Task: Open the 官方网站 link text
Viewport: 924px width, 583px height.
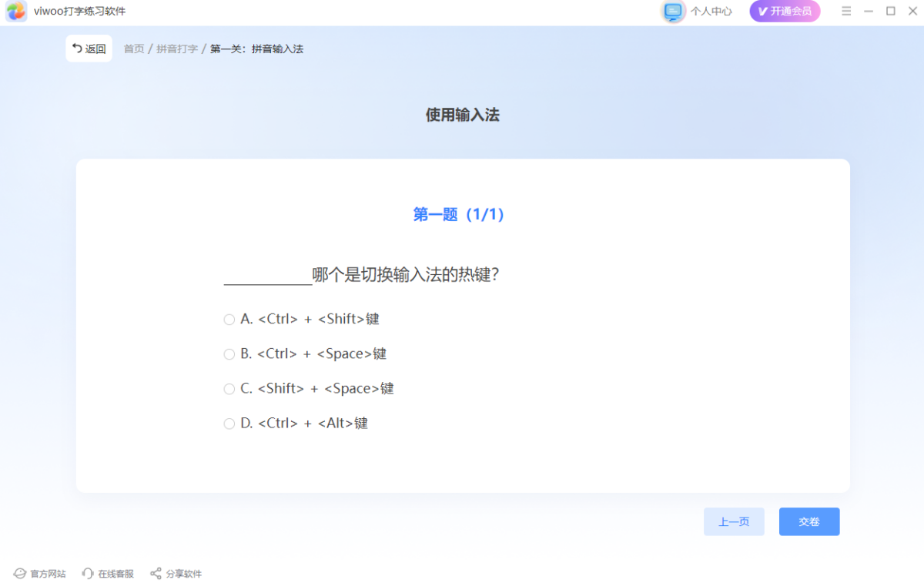Action: (x=48, y=574)
